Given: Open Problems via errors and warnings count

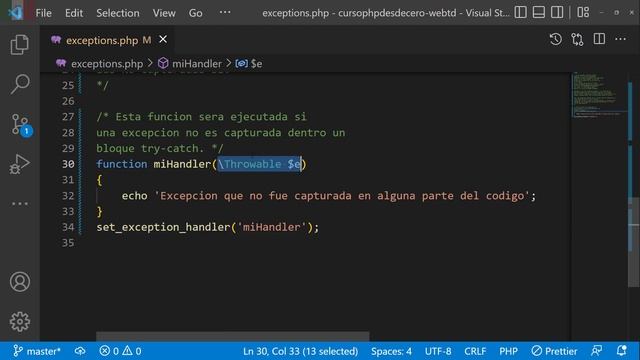Looking at the screenshot, I should click(x=120, y=351).
